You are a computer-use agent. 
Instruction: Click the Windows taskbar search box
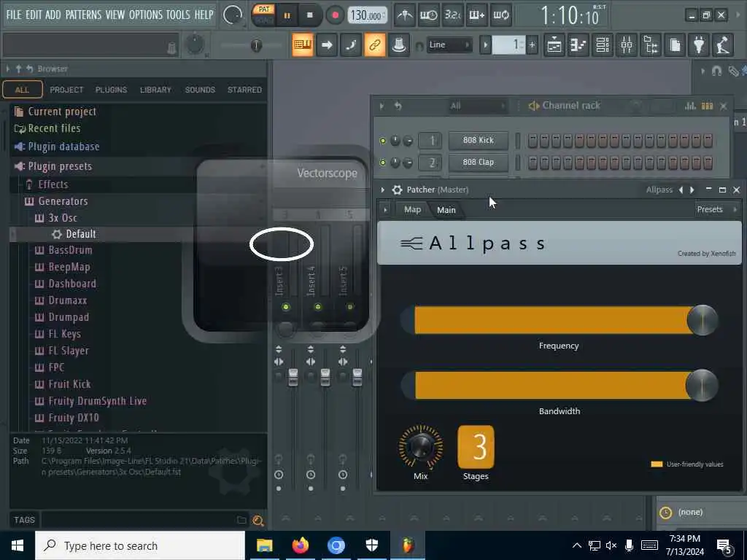point(140,545)
